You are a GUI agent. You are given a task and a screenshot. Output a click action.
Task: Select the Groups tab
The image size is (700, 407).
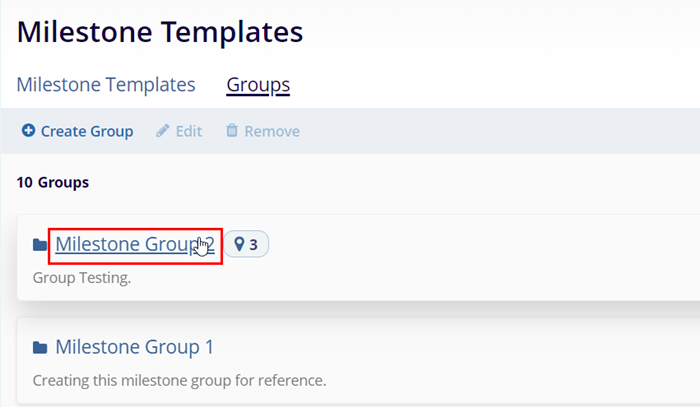tap(258, 84)
